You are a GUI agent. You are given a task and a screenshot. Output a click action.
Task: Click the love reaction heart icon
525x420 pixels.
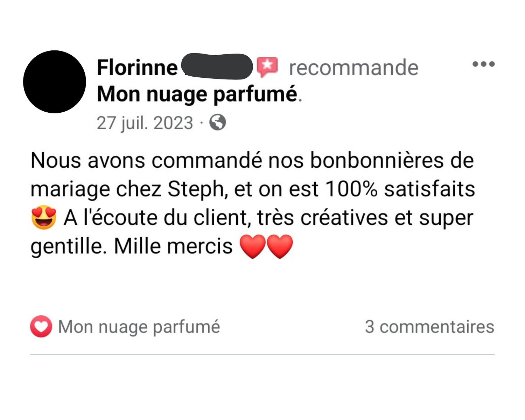pyautogui.click(x=41, y=327)
